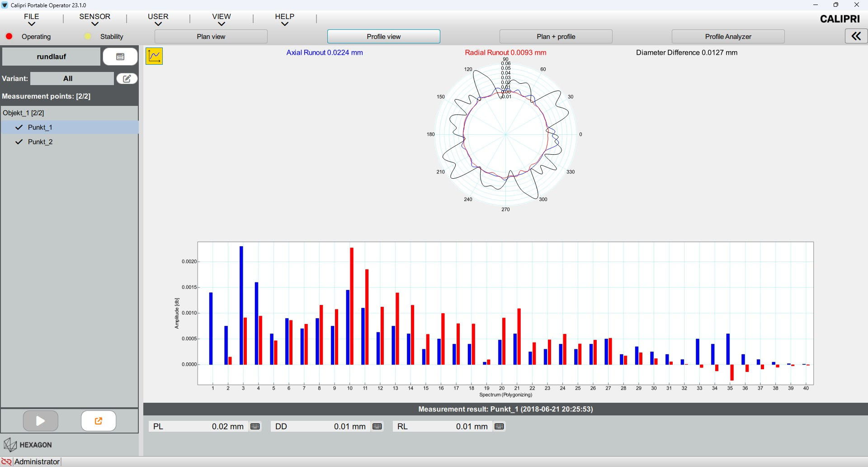Click the polar runout plot
This screenshot has width=868, height=467.
[x=505, y=134]
